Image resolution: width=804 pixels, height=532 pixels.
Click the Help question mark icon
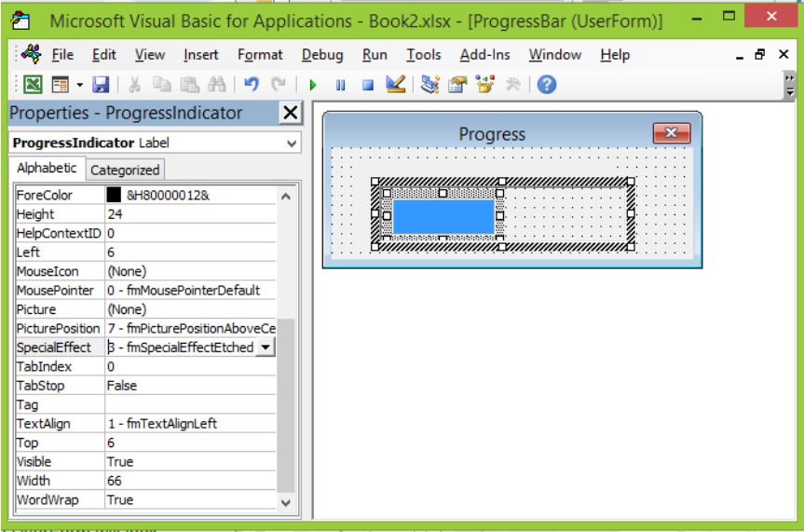pos(547,84)
